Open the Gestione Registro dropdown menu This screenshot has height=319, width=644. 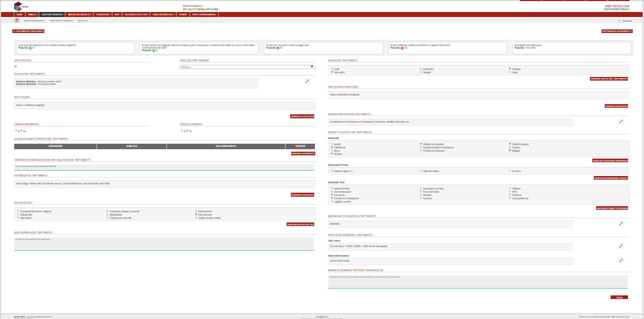click(x=53, y=15)
